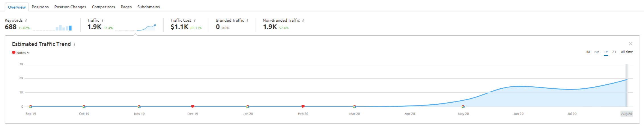Click the info icon beside Traffic Cost

tap(195, 21)
